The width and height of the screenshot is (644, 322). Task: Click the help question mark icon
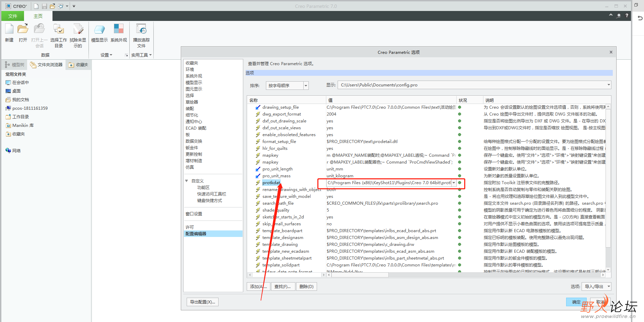(627, 15)
